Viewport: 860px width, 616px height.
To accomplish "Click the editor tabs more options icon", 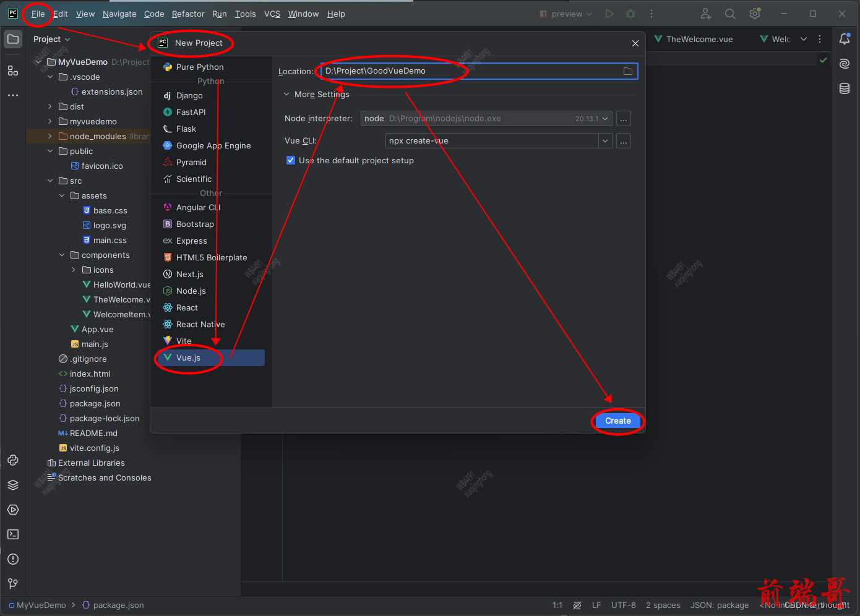I will pos(820,39).
